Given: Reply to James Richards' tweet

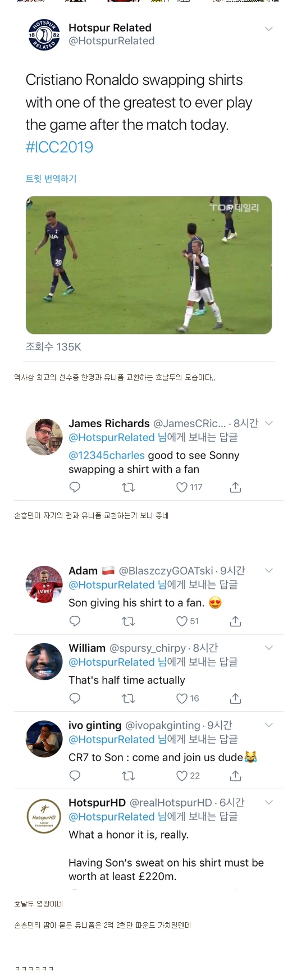Looking at the screenshot, I should pos(75,487).
